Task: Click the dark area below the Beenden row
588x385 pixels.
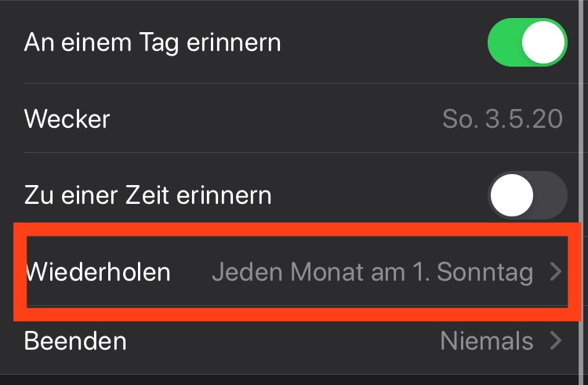Action: [x=294, y=378]
